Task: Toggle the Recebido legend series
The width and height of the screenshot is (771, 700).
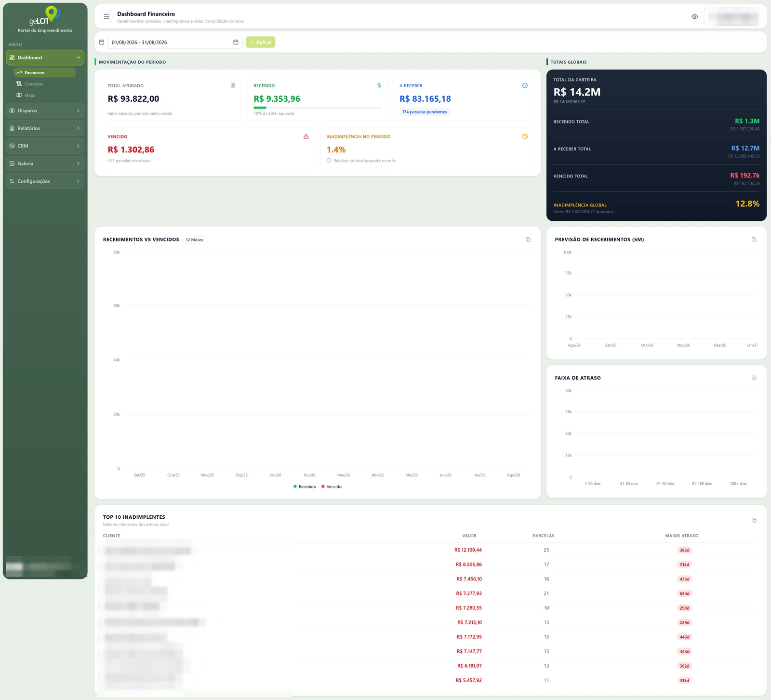Action: coord(305,486)
